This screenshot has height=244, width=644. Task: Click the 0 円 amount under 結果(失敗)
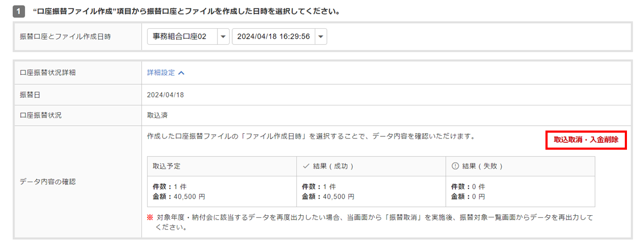coord(478,197)
